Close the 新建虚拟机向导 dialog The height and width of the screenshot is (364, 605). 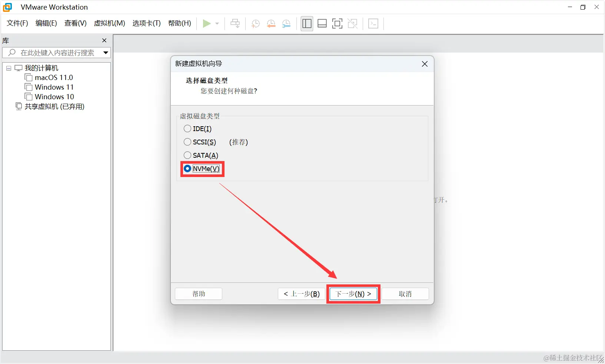tap(425, 64)
